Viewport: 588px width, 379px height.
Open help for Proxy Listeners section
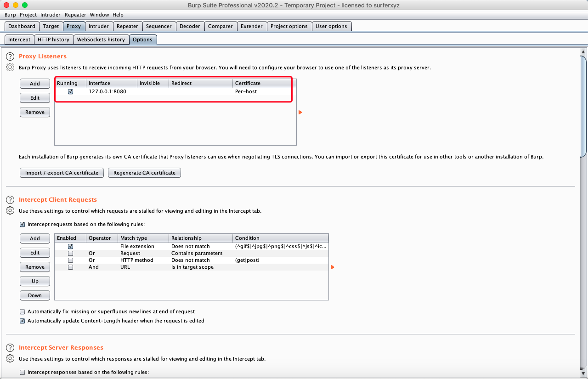tap(10, 57)
